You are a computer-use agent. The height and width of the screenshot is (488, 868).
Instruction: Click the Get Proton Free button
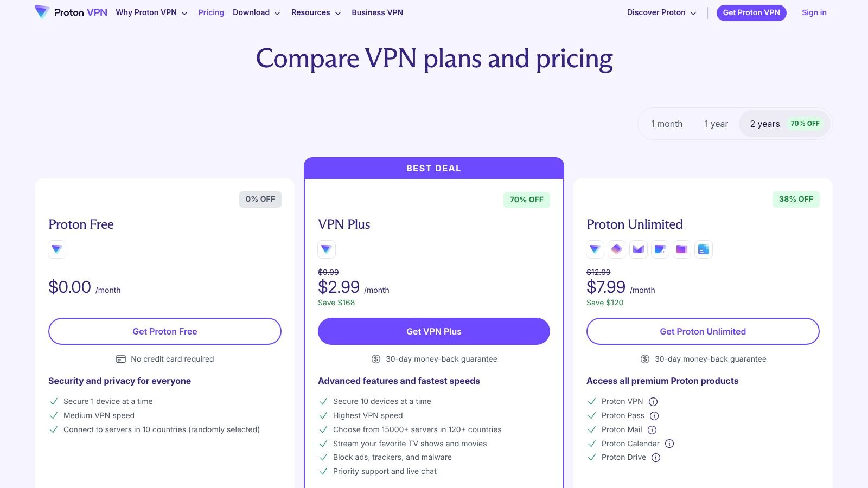click(164, 331)
